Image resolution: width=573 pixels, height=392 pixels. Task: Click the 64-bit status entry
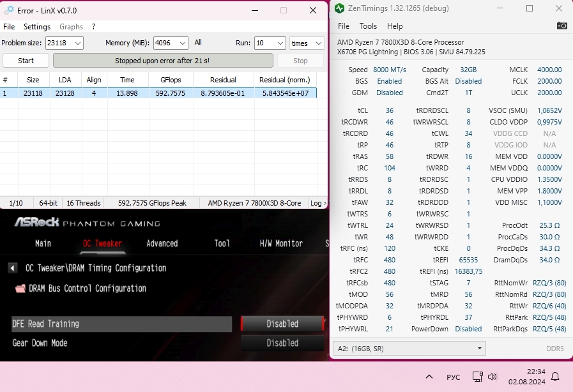pyautogui.click(x=49, y=203)
